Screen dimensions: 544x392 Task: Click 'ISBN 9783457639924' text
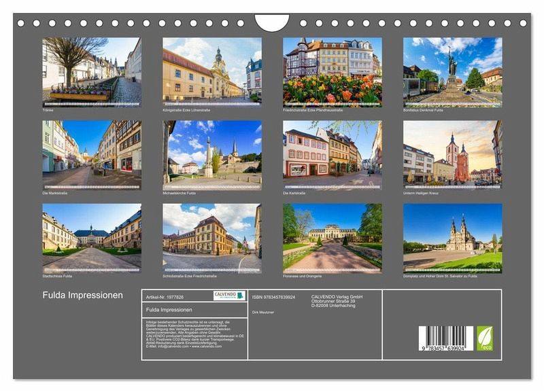click(273, 298)
